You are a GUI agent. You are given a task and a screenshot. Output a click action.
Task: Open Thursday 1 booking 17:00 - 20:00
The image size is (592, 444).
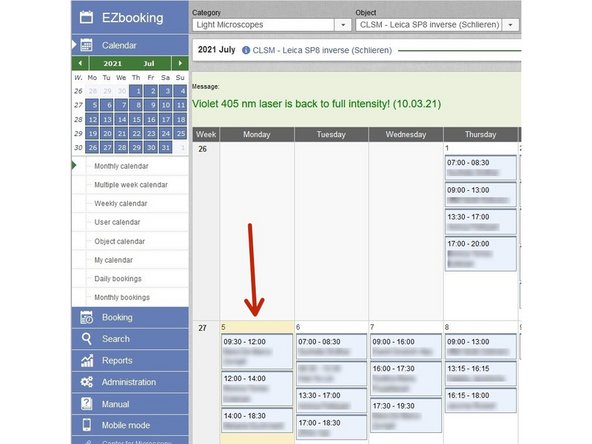tap(481, 254)
